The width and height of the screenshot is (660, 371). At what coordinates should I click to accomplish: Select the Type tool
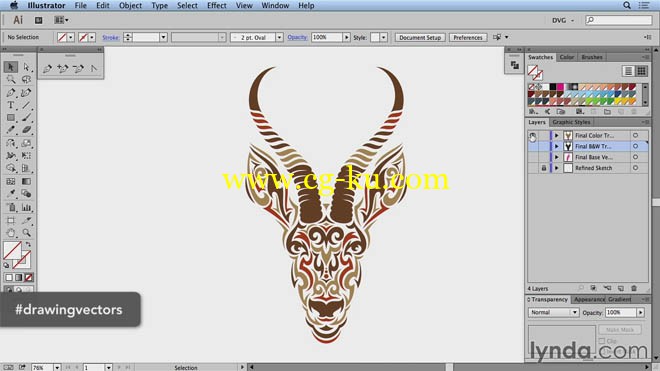[x=11, y=105]
